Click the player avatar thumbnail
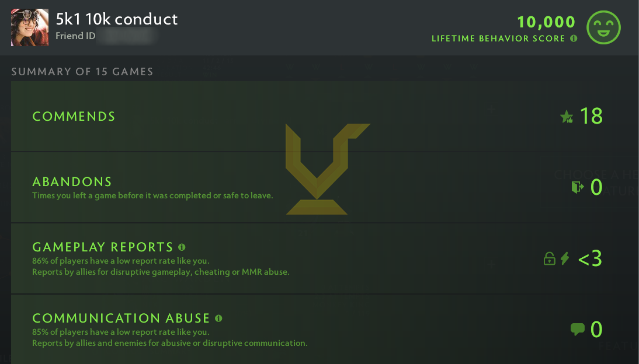Image resolution: width=639 pixels, height=364 pixels. pos(30,27)
